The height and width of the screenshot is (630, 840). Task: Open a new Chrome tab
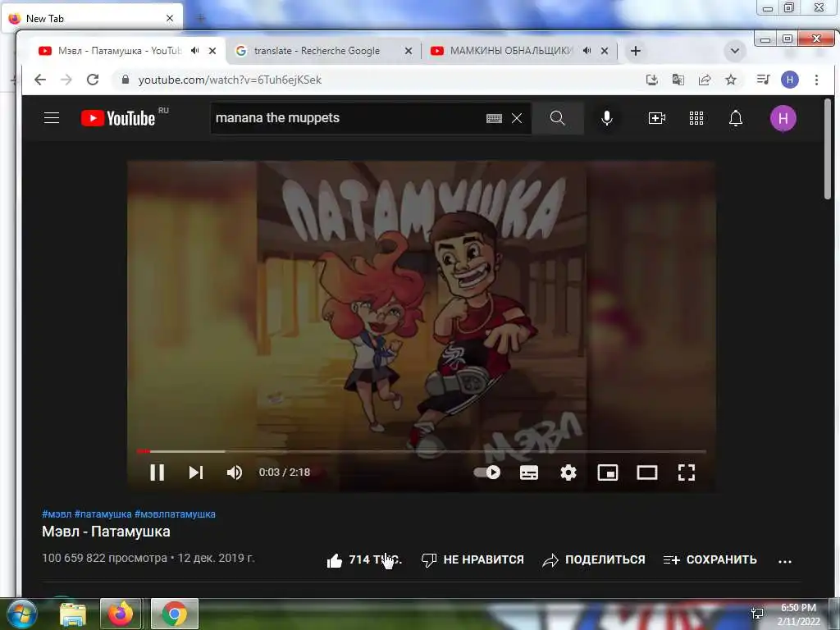point(636,51)
